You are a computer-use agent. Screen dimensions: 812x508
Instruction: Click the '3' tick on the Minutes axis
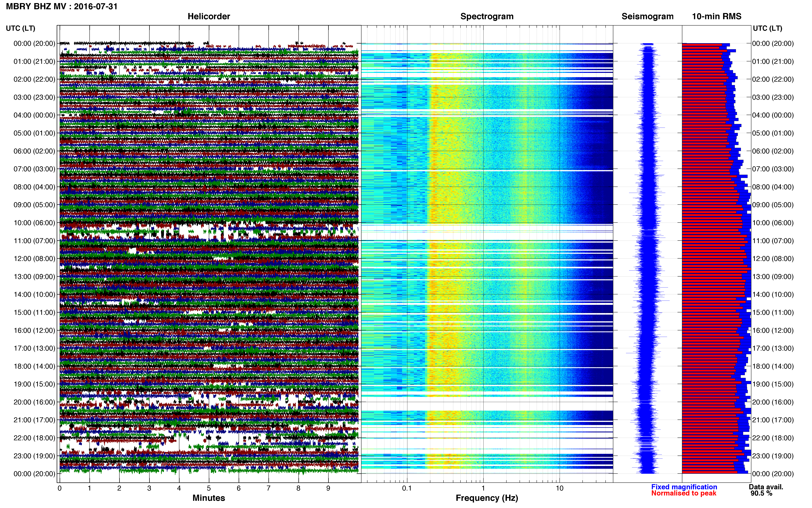coord(149,488)
